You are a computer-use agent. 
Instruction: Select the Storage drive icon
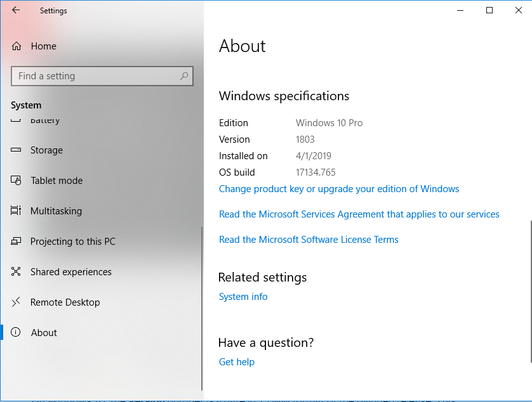click(16, 150)
